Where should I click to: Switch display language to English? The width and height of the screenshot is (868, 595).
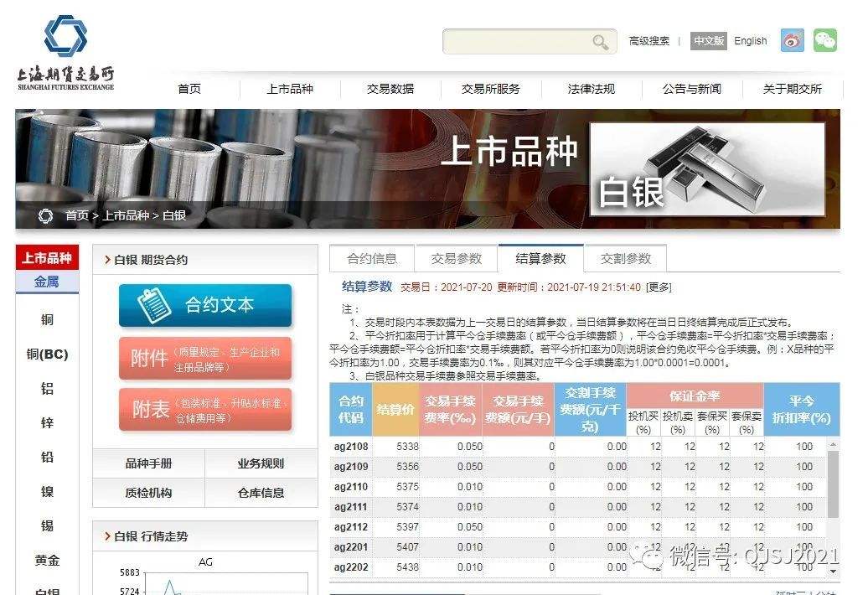click(751, 40)
